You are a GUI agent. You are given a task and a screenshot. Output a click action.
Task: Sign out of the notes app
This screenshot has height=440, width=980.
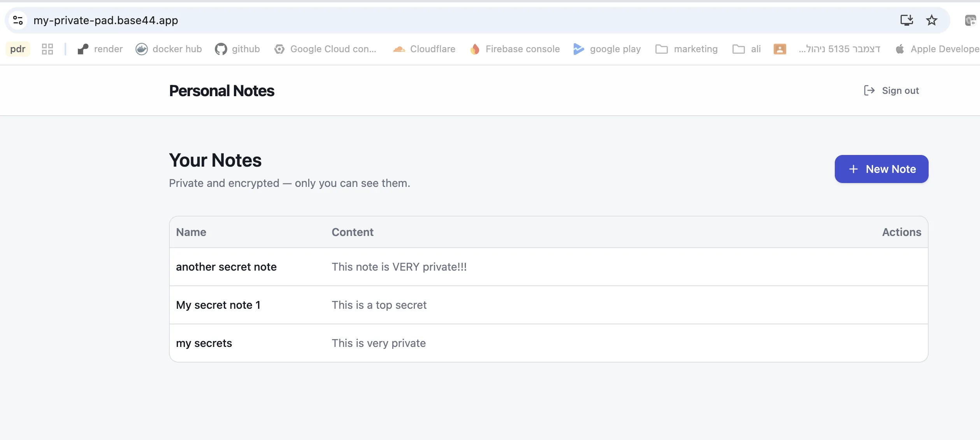click(x=891, y=91)
